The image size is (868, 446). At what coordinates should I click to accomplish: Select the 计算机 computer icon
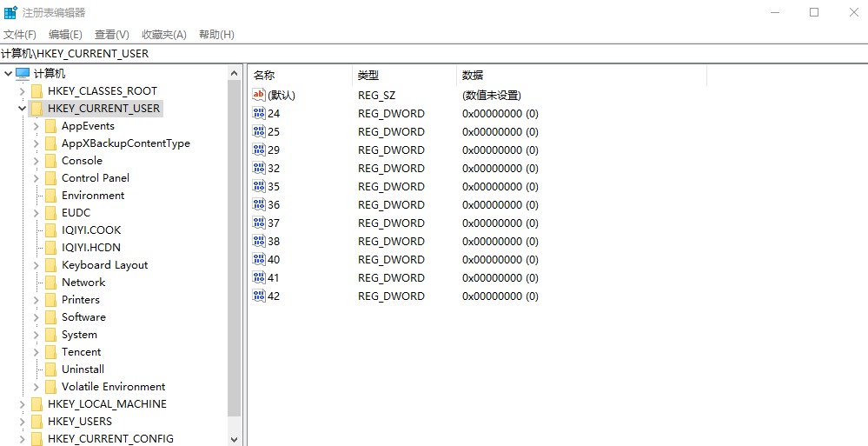click(x=22, y=74)
